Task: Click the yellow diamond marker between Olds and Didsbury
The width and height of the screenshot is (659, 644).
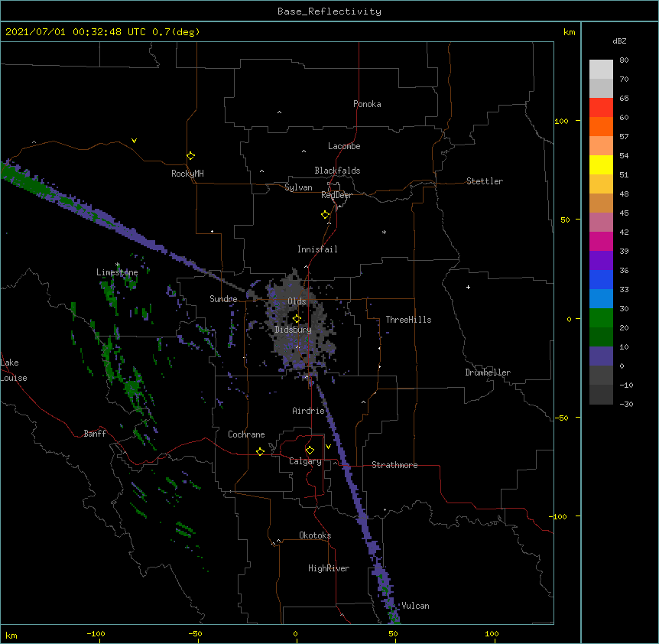Action: click(x=297, y=319)
